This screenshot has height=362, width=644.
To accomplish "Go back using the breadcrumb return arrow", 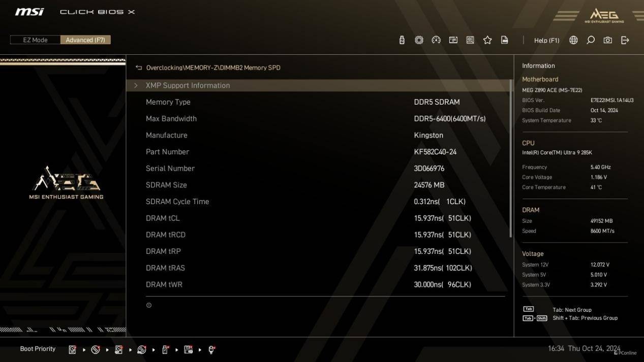I will pos(139,68).
